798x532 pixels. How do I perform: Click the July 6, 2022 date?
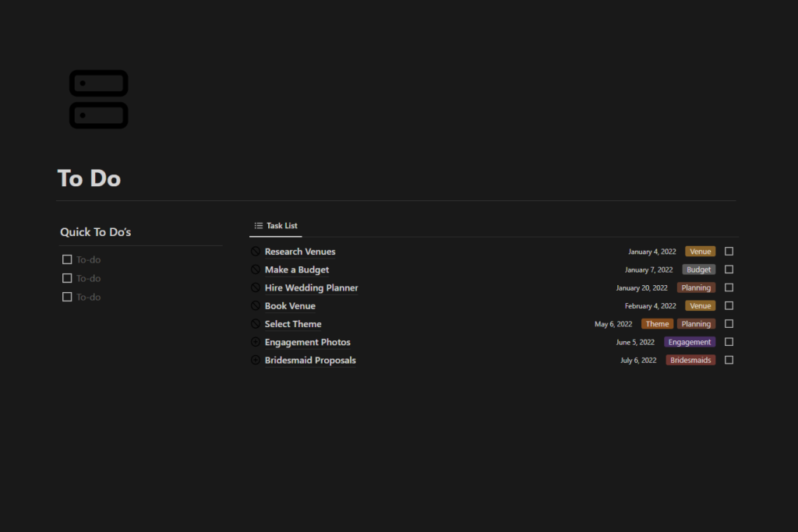click(x=638, y=360)
